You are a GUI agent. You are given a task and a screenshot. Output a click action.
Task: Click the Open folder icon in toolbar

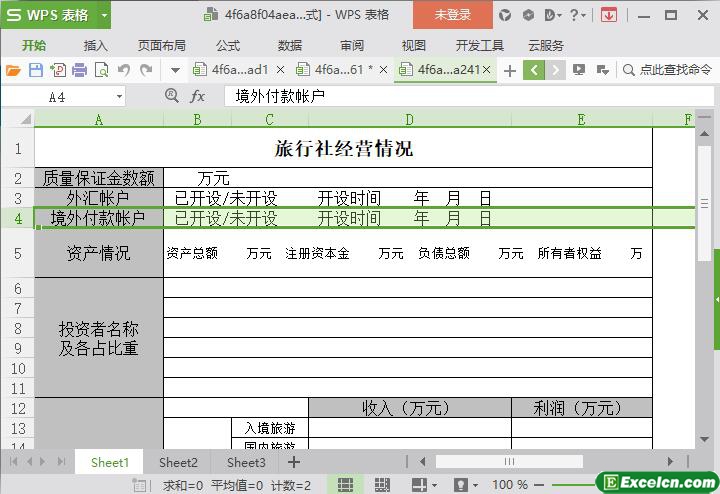click(x=13, y=70)
